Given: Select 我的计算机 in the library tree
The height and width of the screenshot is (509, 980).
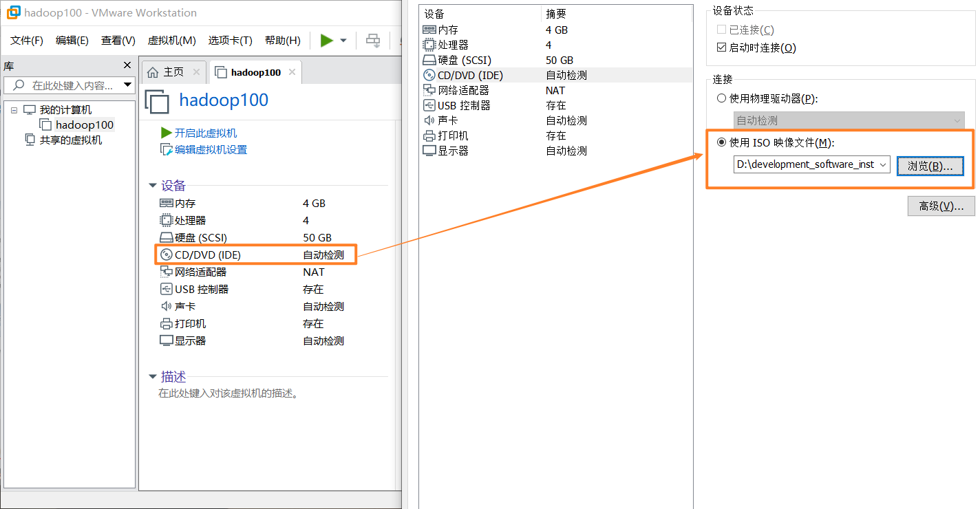Looking at the screenshot, I should [x=65, y=110].
